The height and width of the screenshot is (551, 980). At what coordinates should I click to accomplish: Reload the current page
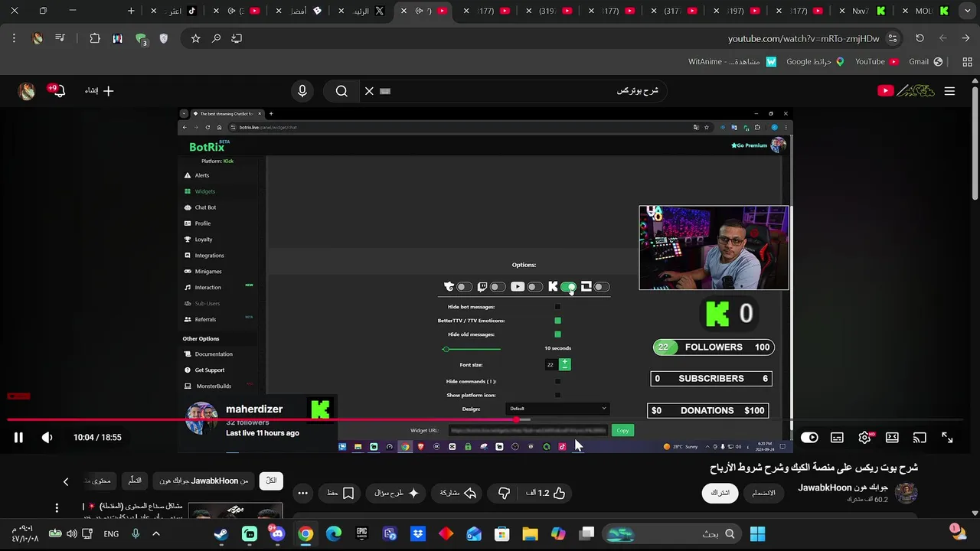point(920,38)
